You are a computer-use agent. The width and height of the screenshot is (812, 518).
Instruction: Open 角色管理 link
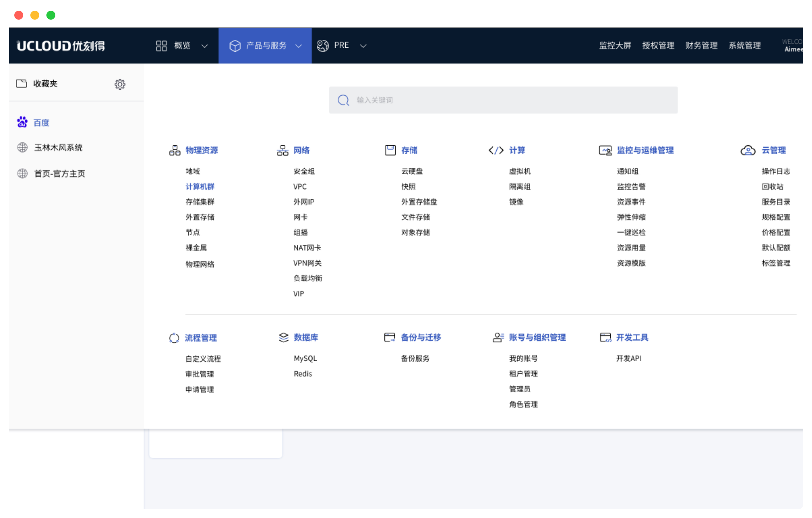(523, 405)
